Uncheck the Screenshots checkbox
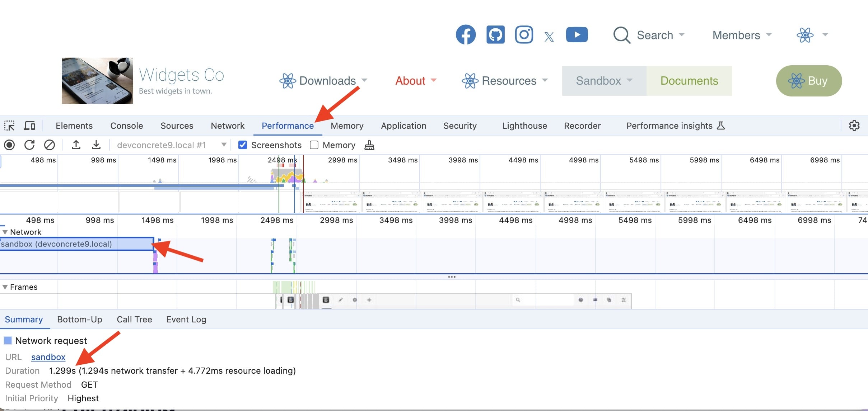The width and height of the screenshot is (868, 411). coord(243,145)
